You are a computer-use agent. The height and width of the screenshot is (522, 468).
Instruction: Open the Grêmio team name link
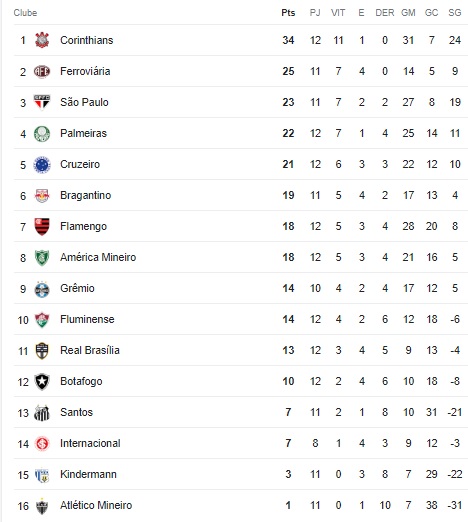[x=77, y=288]
